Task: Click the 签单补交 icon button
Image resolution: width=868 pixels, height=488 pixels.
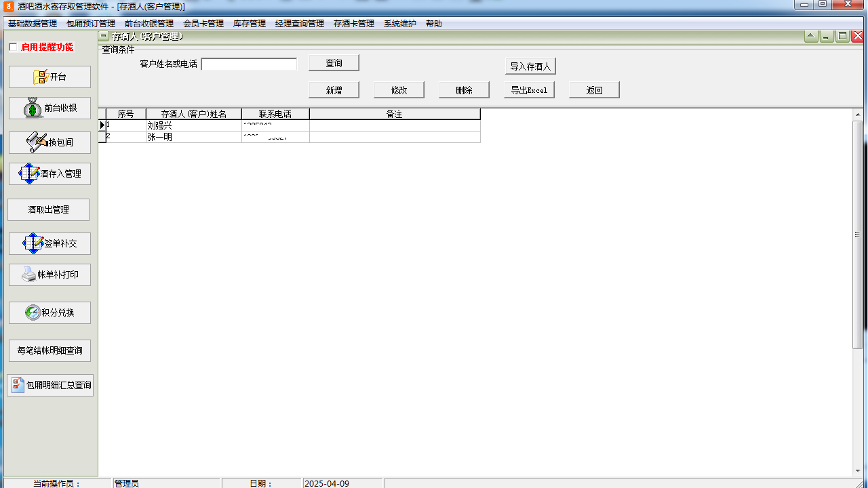Action: tap(33, 243)
